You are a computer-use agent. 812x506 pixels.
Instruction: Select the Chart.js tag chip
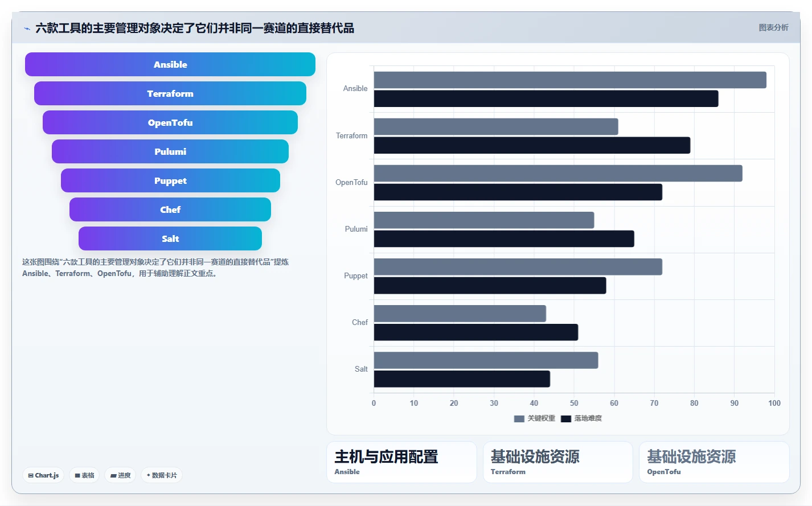coord(43,475)
